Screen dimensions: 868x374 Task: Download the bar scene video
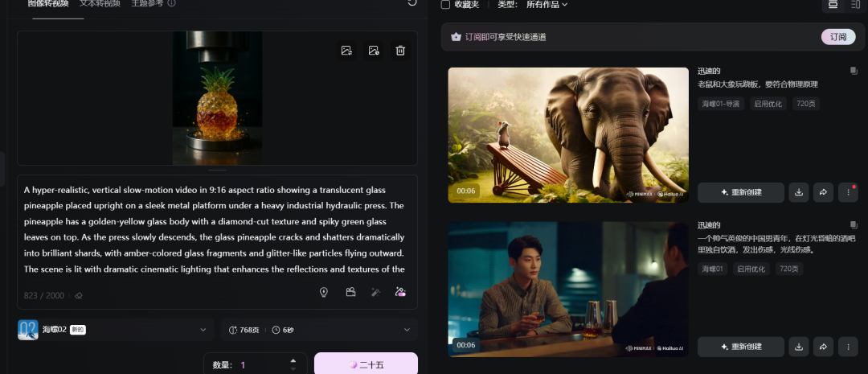click(798, 347)
